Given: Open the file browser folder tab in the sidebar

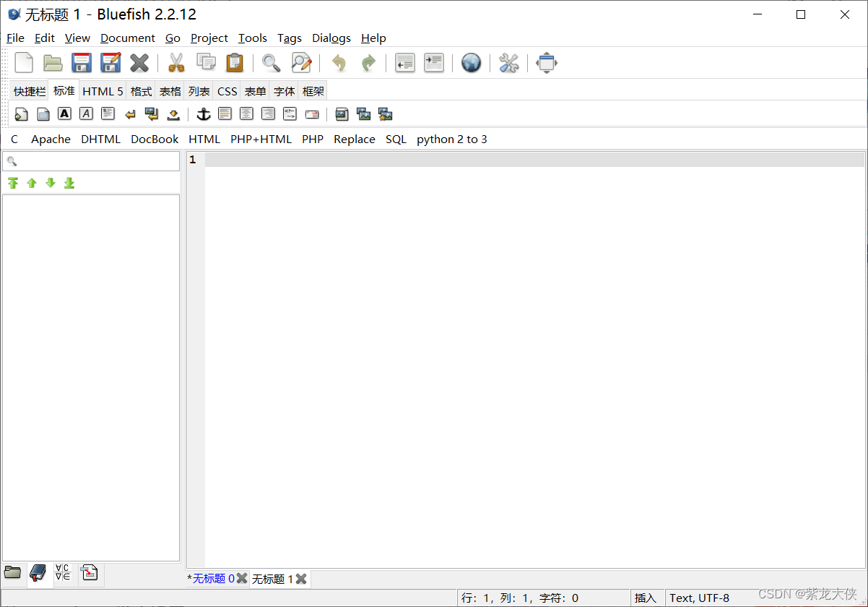Looking at the screenshot, I should pos(13,573).
